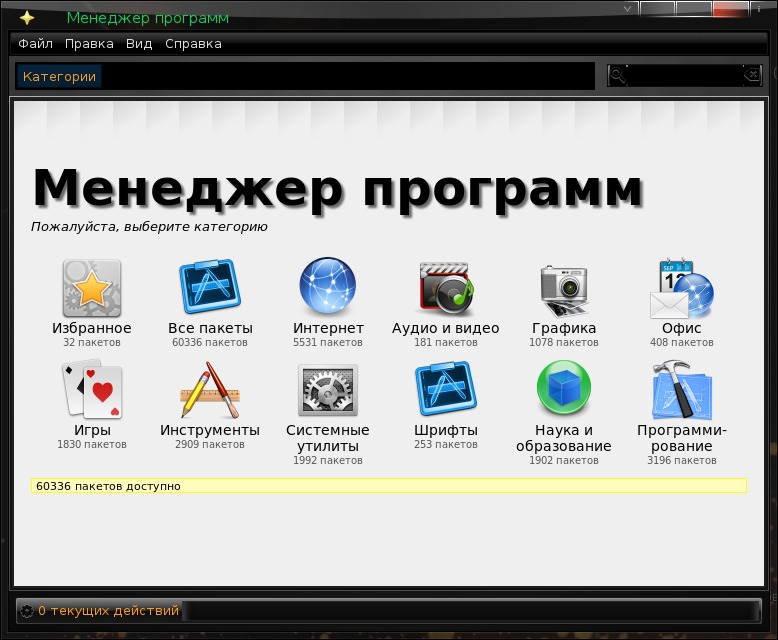778x640 pixels.
Task: Open the Программирование hammer icon
Action: pos(682,390)
